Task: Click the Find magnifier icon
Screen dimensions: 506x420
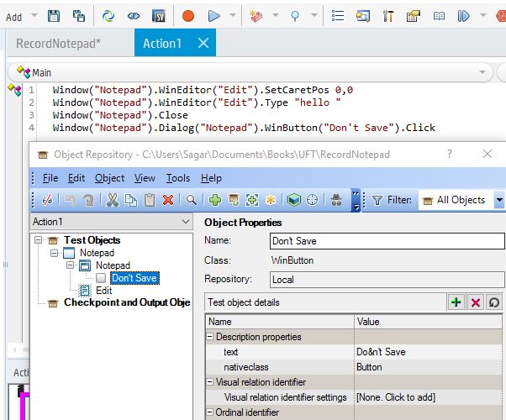Action: [191, 200]
